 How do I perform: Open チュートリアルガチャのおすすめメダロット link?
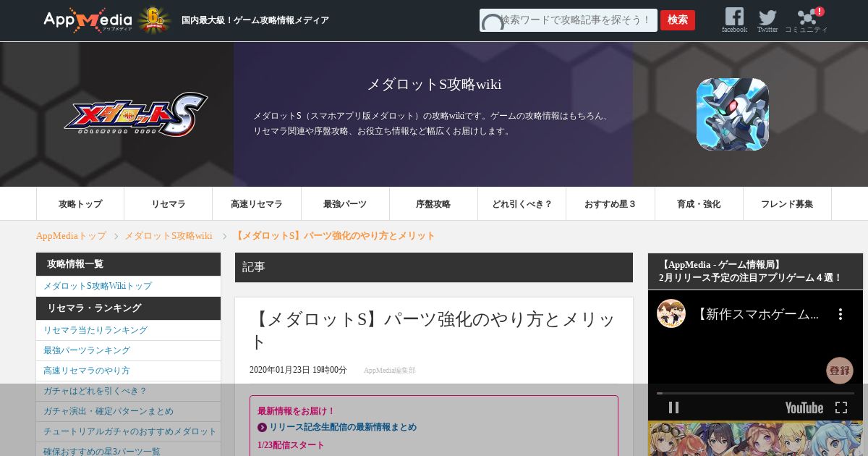pyautogui.click(x=130, y=431)
